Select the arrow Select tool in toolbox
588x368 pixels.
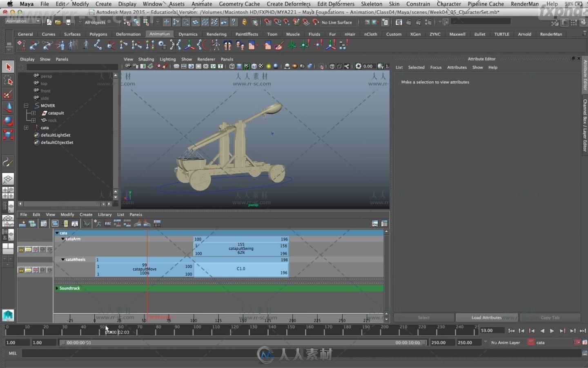[8, 67]
